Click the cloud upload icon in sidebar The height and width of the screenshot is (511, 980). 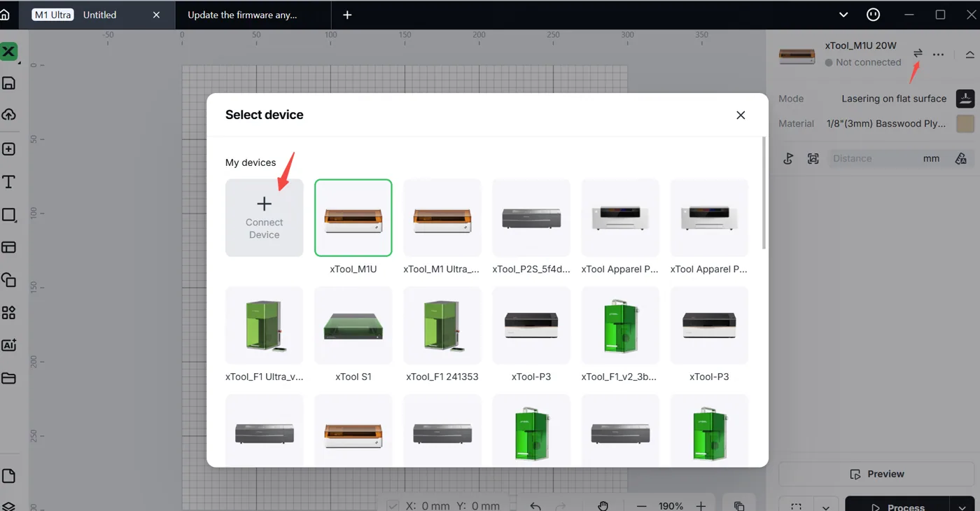pyautogui.click(x=8, y=114)
